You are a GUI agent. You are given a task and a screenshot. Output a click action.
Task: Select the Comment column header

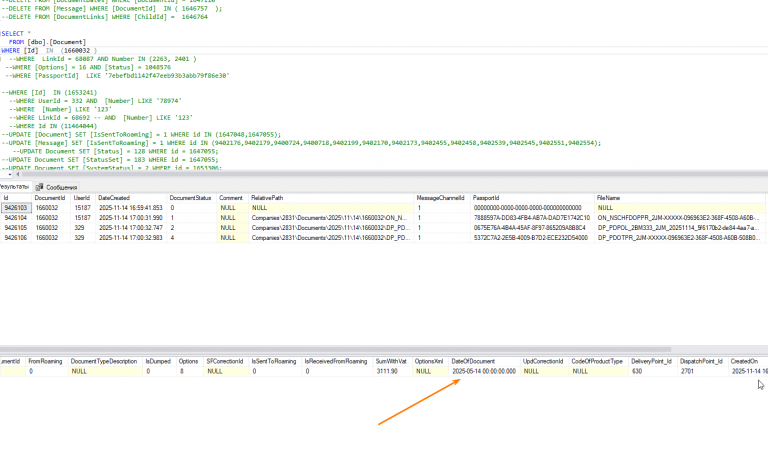pos(232,198)
